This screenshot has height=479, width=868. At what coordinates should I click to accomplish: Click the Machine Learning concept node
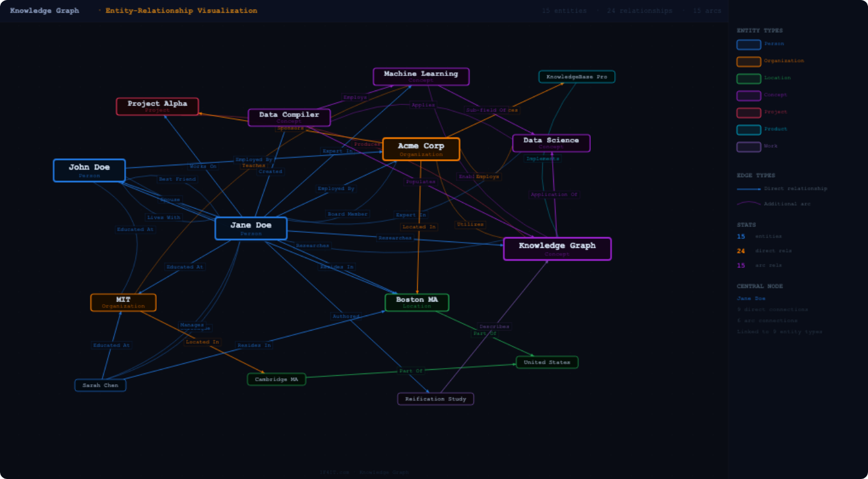pyautogui.click(x=421, y=77)
